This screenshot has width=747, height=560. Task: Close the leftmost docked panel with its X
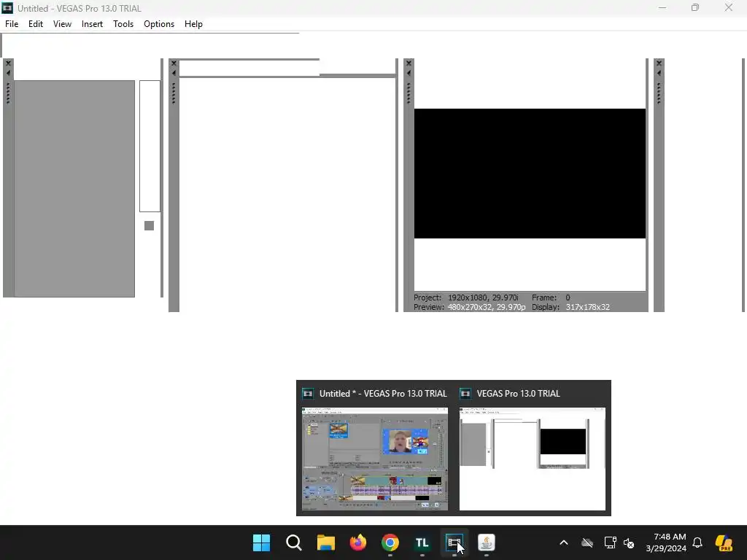[x=8, y=63]
